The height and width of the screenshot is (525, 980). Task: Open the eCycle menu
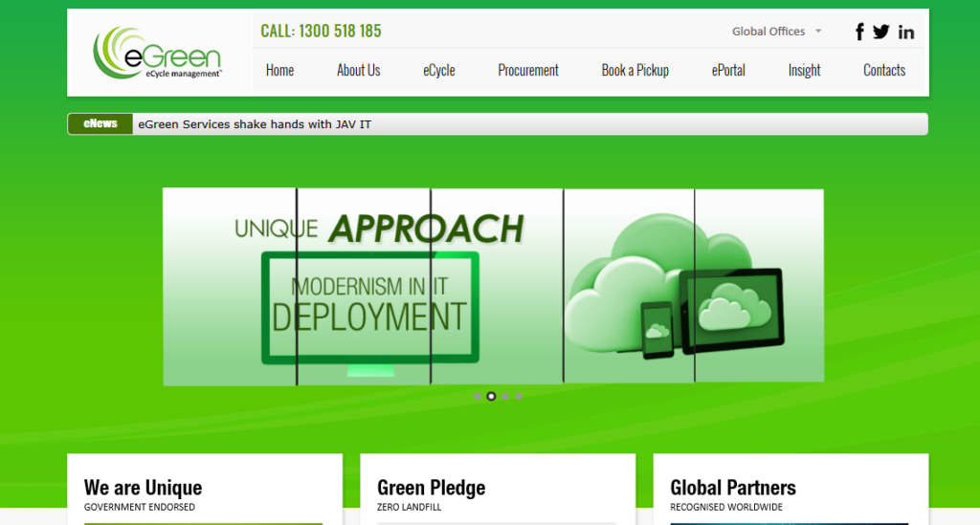pos(439,70)
